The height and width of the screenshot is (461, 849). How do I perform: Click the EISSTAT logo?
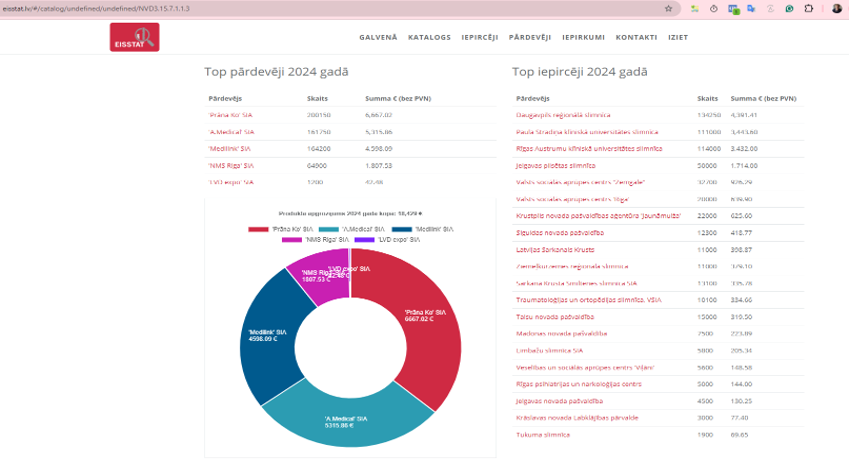134,37
